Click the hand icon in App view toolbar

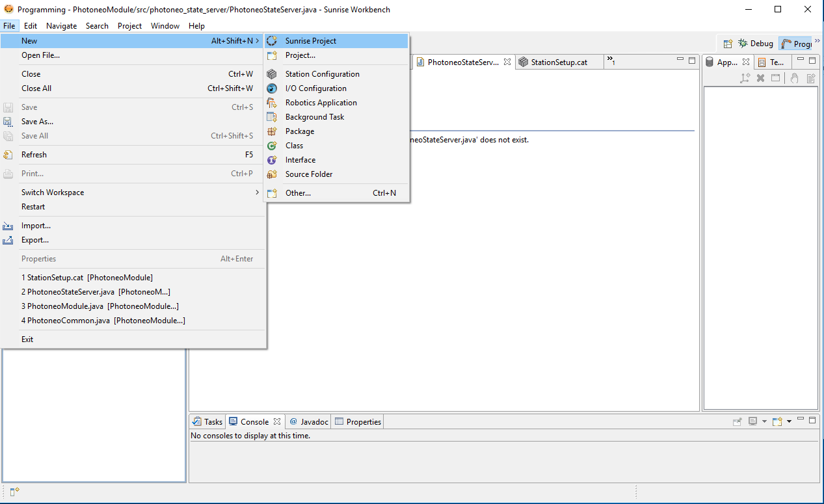(794, 78)
